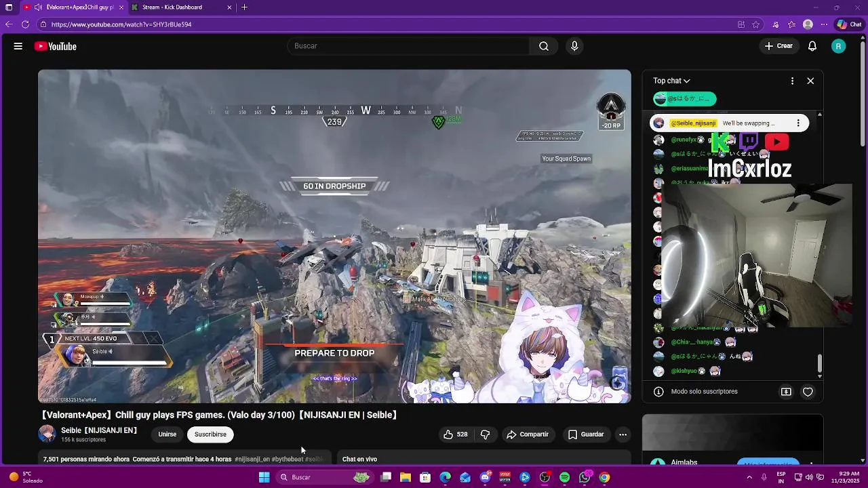The height and width of the screenshot is (488, 868).
Task: Click @Chia-_-hanya username in chat
Action: [692, 342]
